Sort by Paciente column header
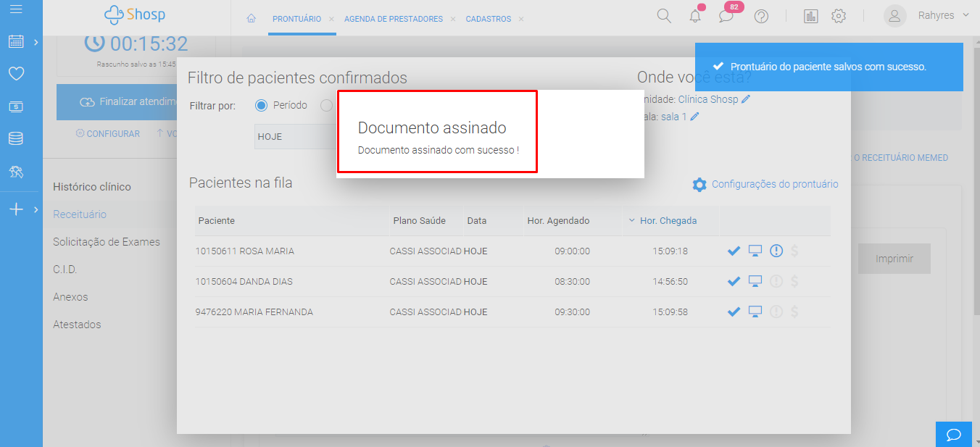 click(x=216, y=221)
